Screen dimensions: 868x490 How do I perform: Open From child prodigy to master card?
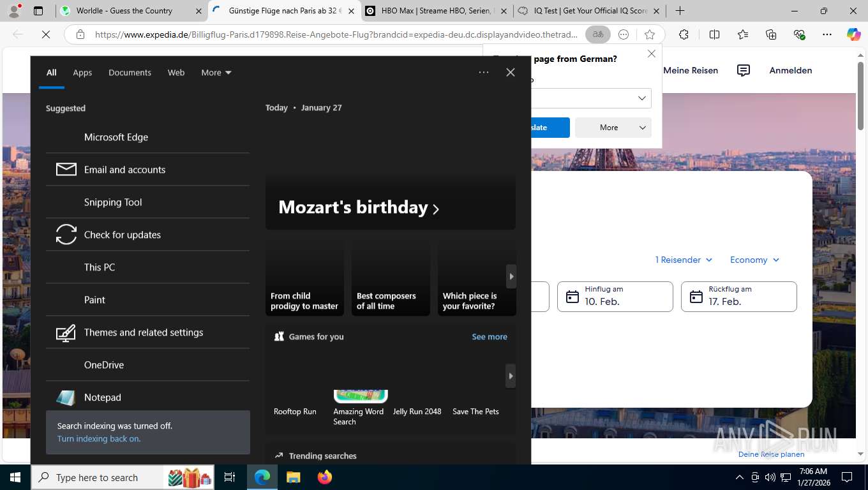pyautogui.click(x=304, y=276)
